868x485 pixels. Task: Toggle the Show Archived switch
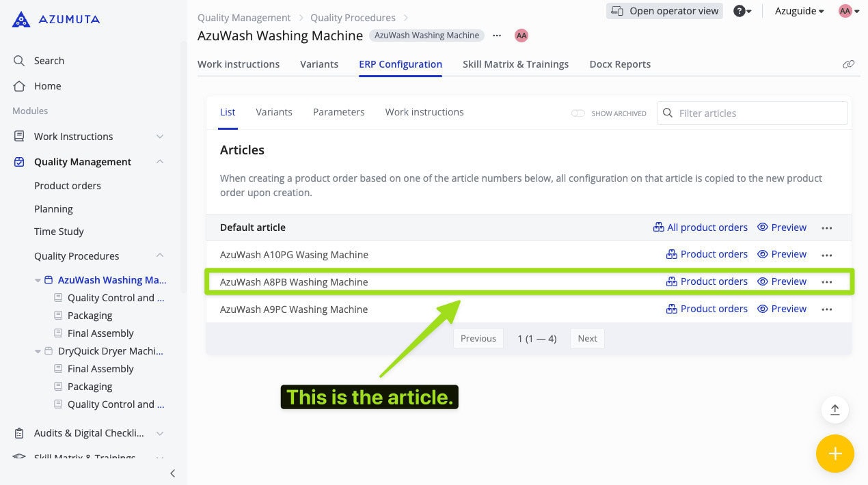click(x=578, y=113)
